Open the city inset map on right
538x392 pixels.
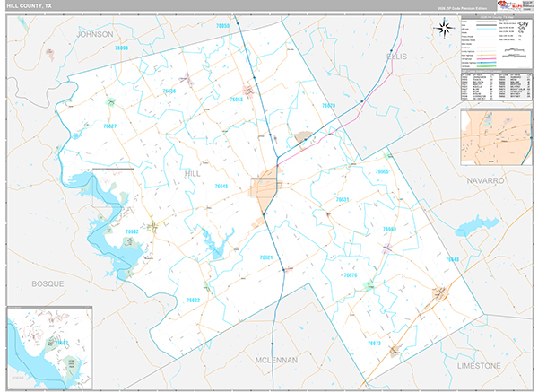pos(496,140)
